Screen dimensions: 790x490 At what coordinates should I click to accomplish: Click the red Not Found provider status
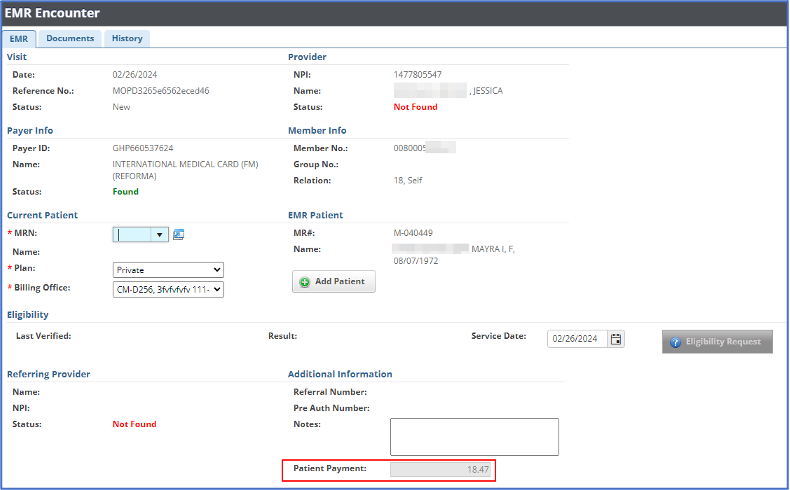point(416,107)
